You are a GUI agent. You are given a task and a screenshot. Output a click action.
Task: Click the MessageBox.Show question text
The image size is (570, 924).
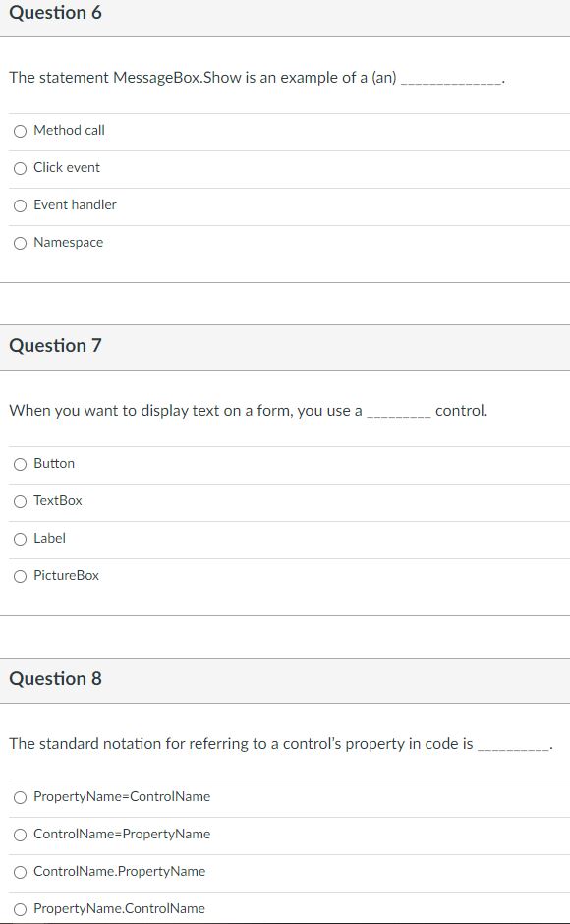point(256,78)
